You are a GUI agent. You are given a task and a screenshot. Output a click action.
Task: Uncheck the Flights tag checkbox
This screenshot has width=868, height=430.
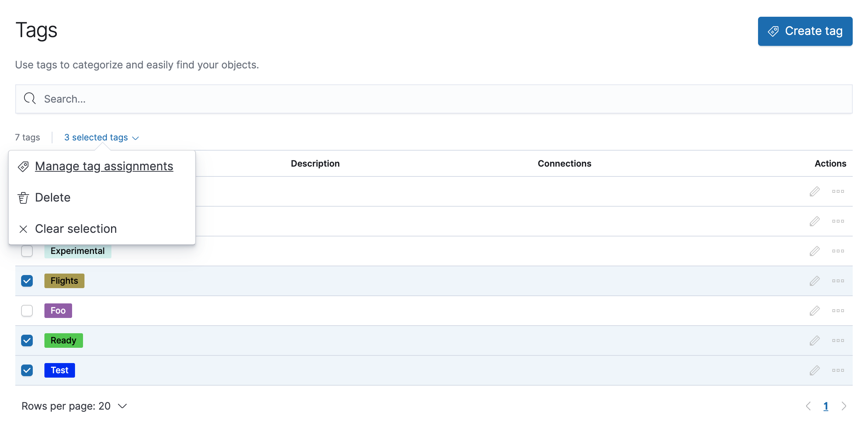pos(27,280)
